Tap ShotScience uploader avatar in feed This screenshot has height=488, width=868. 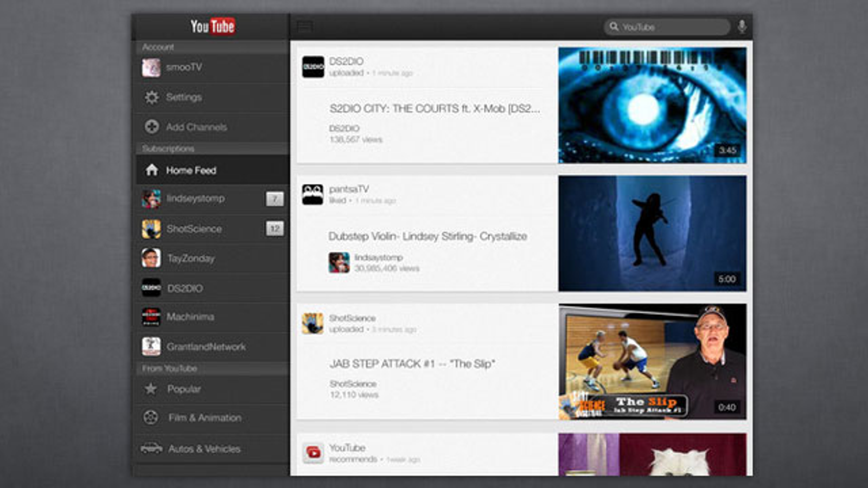pos(312,323)
